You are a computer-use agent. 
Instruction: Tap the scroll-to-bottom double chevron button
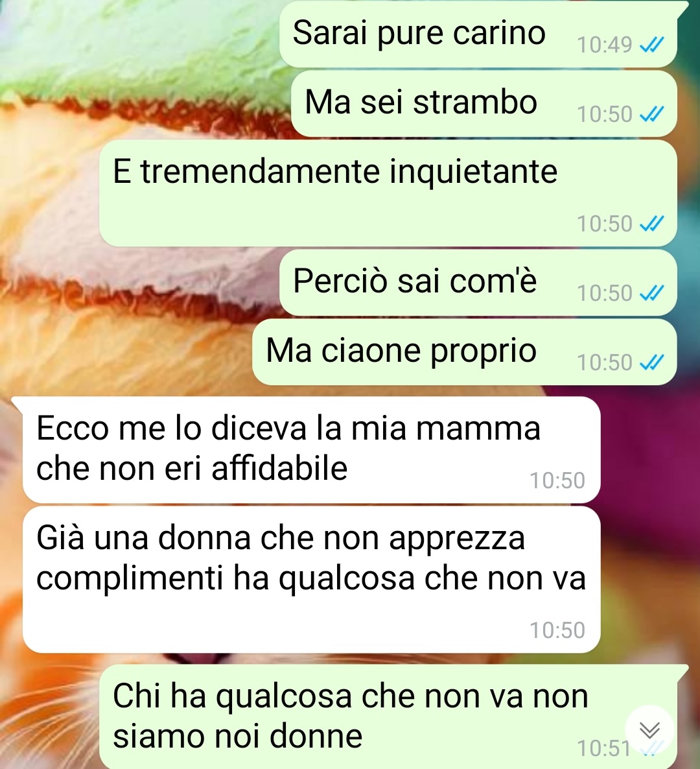(650, 729)
